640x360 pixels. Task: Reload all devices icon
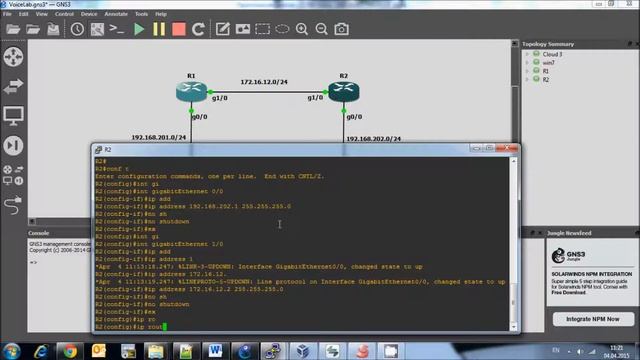coord(198,29)
